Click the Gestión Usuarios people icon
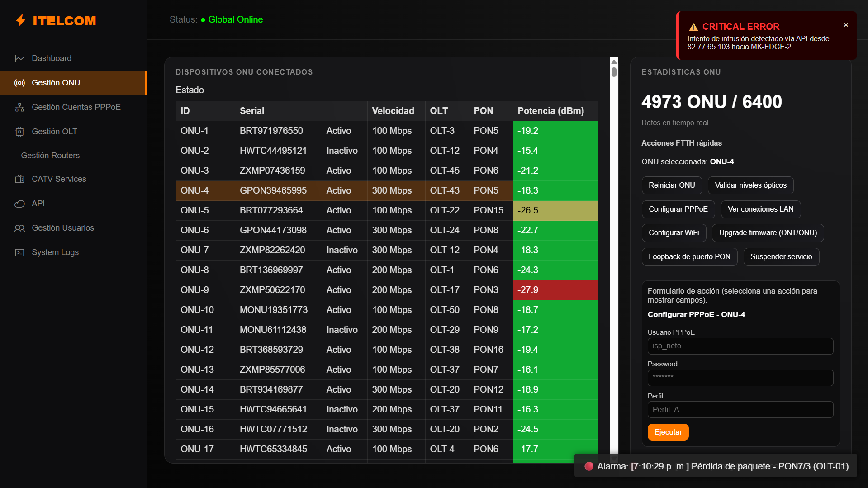This screenshot has width=868, height=488. pyautogui.click(x=19, y=228)
